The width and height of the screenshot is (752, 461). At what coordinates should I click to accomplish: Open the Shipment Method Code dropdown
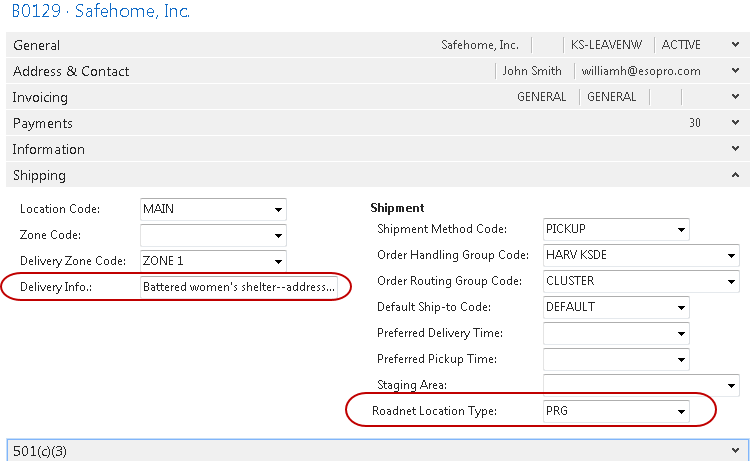pyautogui.click(x=680, y=230)
